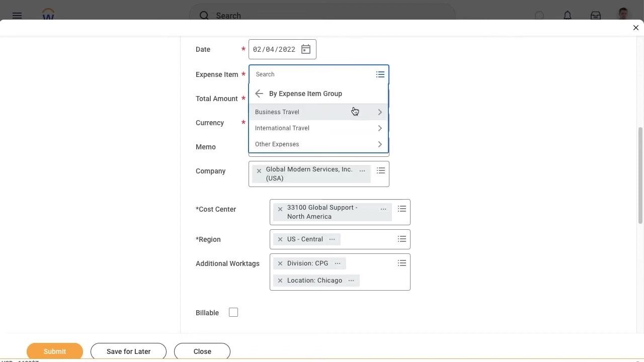Remove US - Central region tag

coord(280,239)
